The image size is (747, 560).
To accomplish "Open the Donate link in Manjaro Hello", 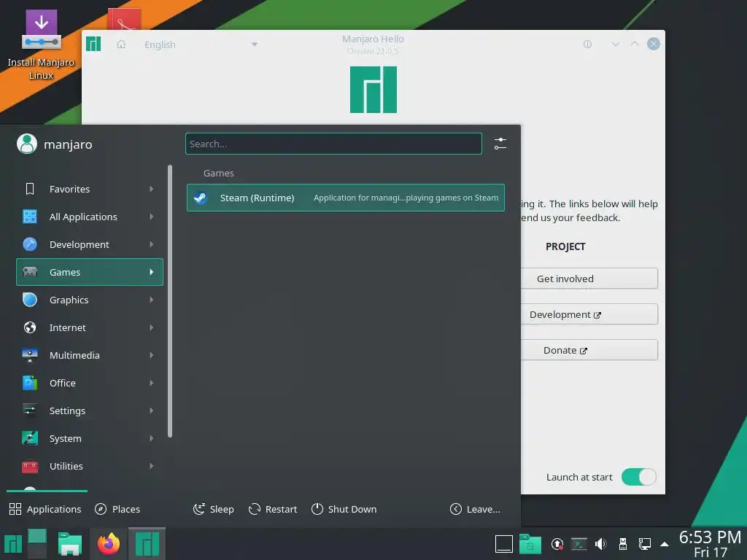I will [x=589, y=350].
